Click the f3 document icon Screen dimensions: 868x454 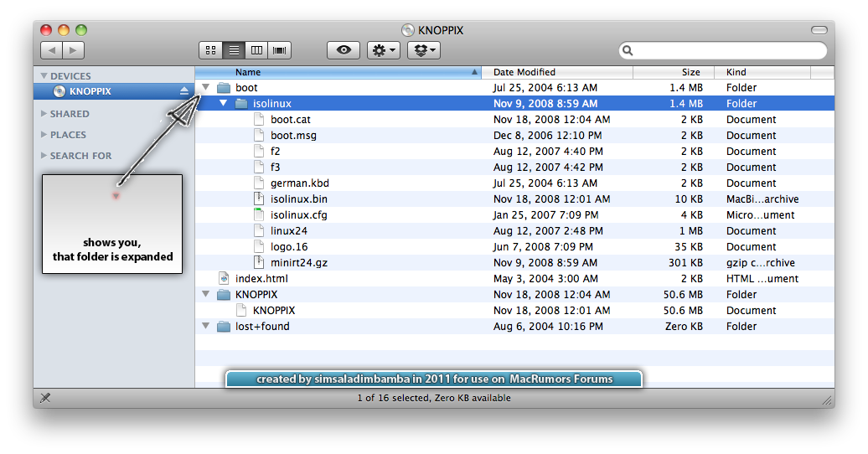tap(259, 168)
